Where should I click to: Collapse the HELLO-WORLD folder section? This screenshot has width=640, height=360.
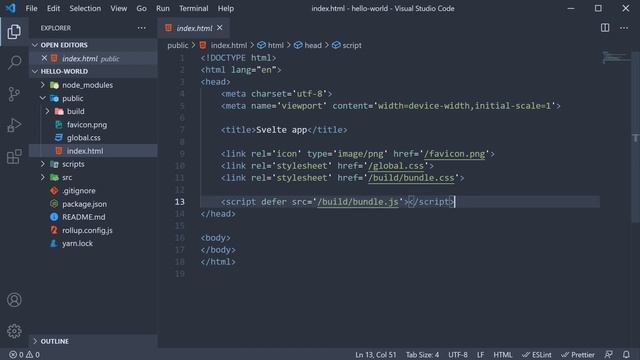[x=93, y=71]
